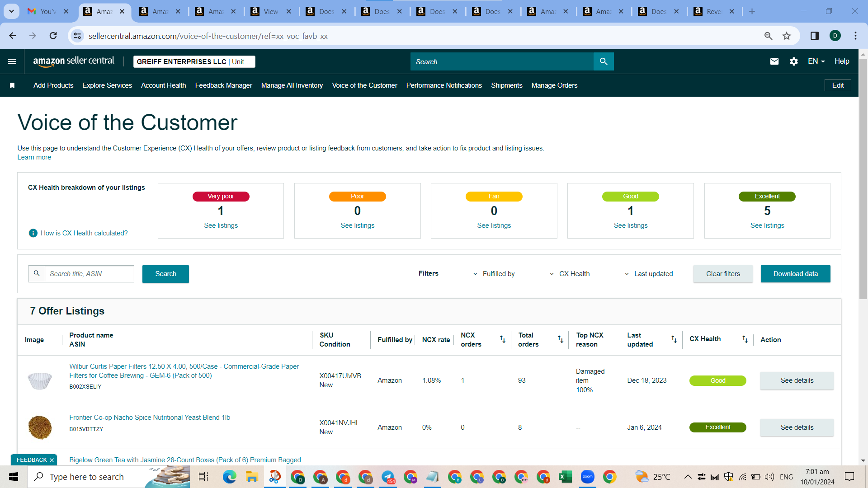Show hidden system tray icons
The image size is (868, 488).
click(x=688, y=477)
